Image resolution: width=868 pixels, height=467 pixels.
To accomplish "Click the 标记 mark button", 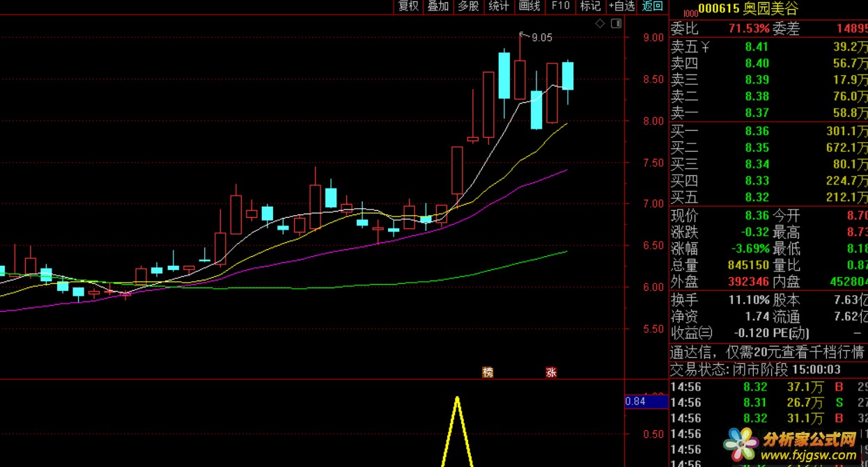I will point(590,6).
